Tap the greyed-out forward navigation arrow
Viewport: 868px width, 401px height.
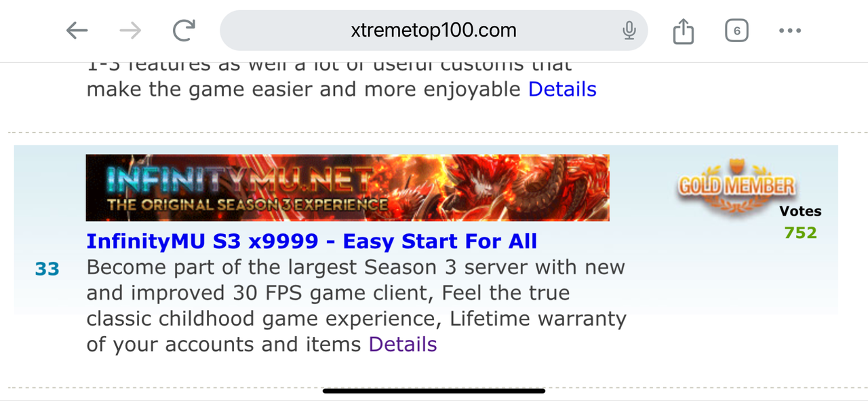click(x=130, y=30)
